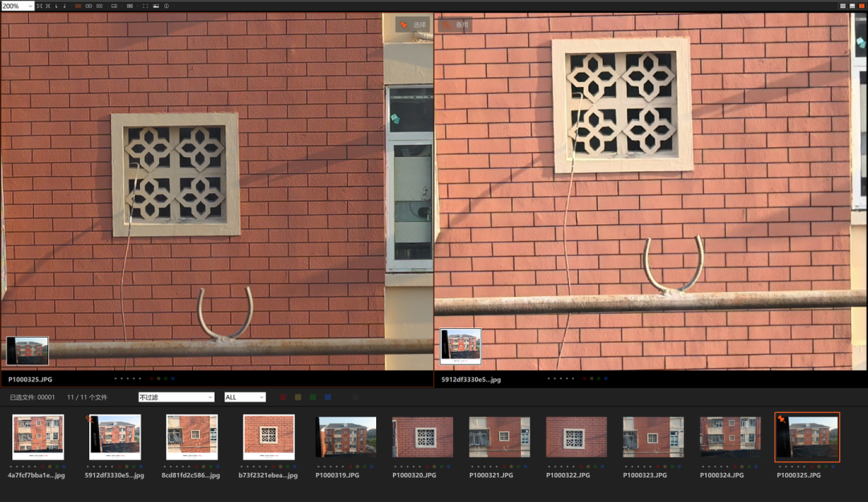Select thumbnail P1000323.JPG
The height and width of the screenshot is (502, 868).
point(653,437)
